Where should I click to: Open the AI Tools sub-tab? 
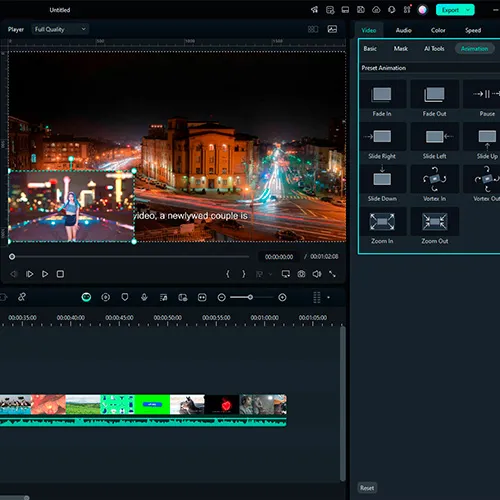pos(434,49)
